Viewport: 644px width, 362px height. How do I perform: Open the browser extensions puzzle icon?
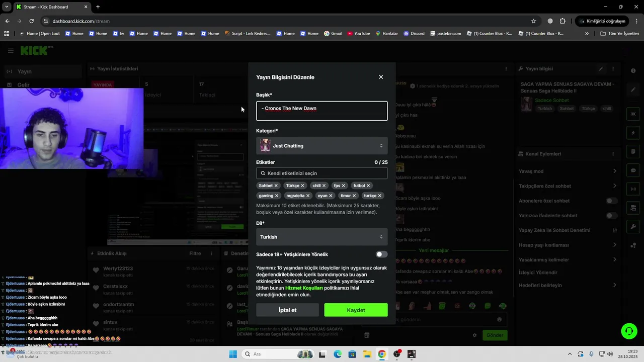pos(562,21)
